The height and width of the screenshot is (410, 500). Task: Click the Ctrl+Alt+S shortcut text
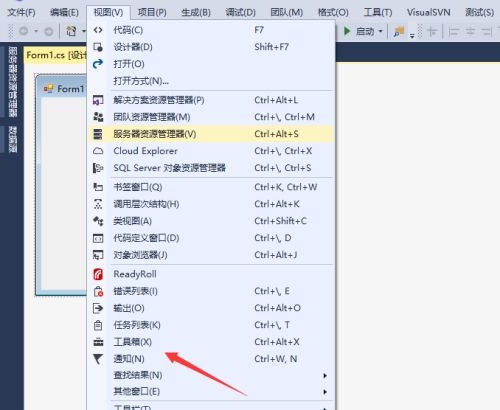[276, 134]
